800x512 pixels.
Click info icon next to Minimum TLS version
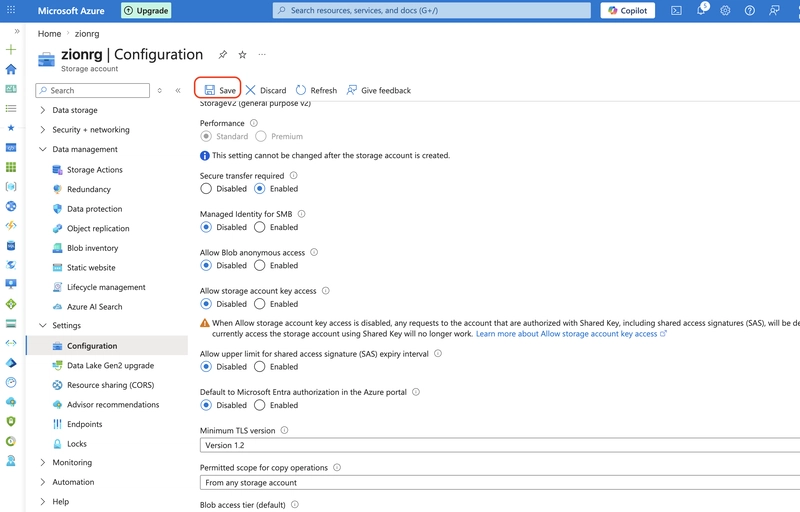[x=284, y=430]
